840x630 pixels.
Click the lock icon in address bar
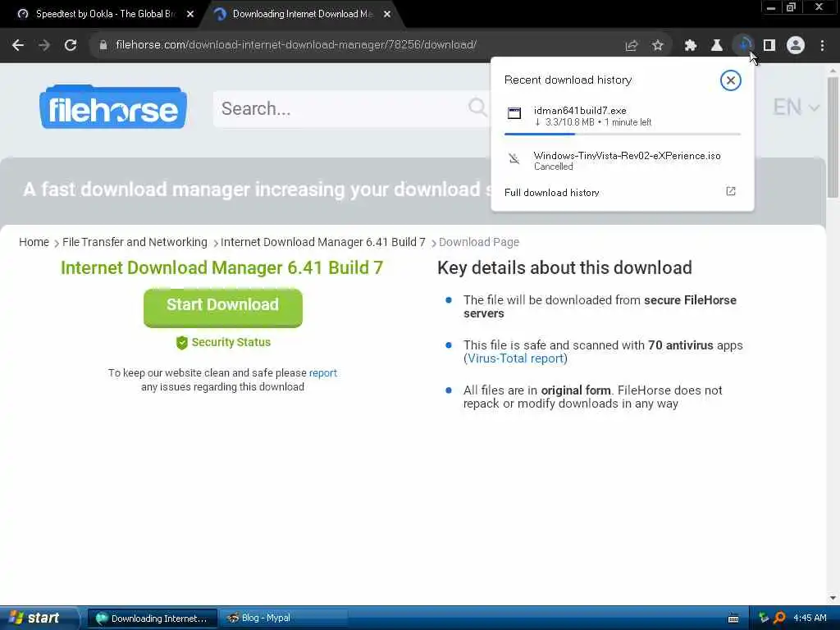[103, 45]
